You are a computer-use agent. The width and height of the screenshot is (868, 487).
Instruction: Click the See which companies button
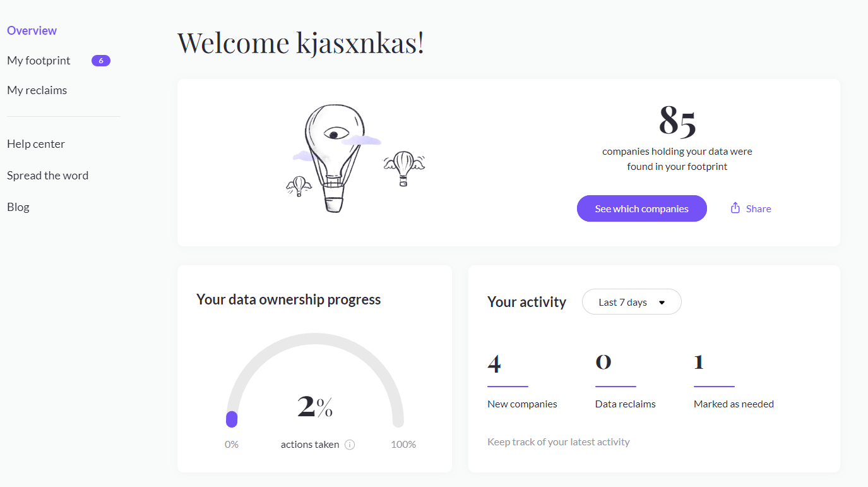click(x=641, y=208)
